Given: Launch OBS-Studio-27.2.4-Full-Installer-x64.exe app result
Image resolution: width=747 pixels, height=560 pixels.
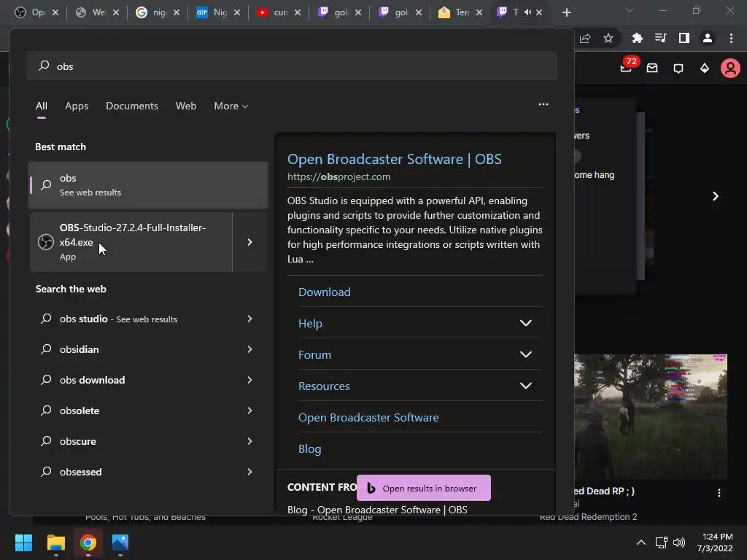Looking at the screenshot, I should [x=131, y=242].
